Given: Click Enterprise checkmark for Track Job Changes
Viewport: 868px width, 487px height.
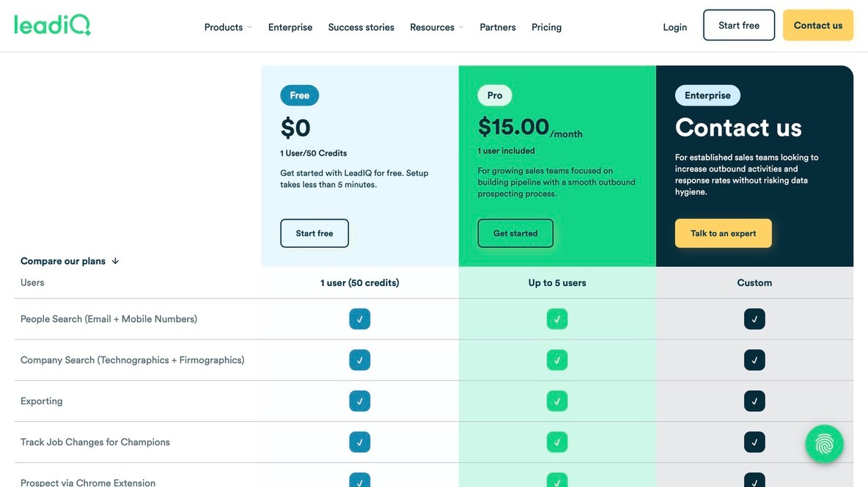Looking at the screenshot, I should click(754, 442).
